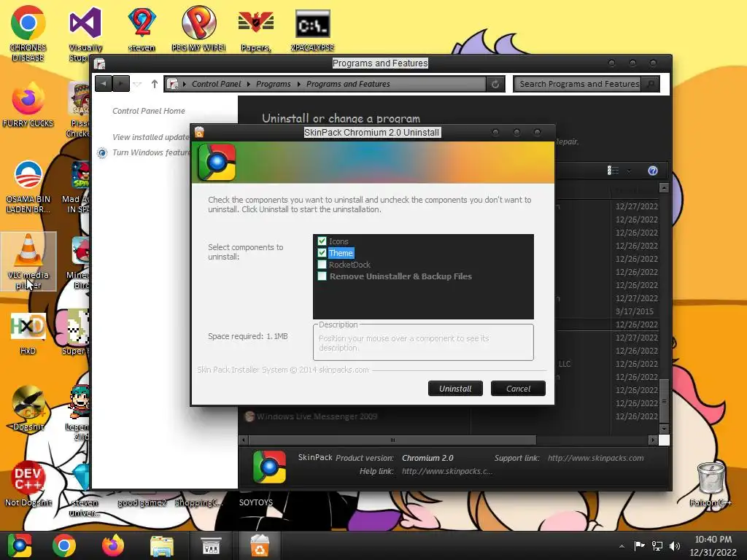Click the network icon in system tray
Image resolution: width=747 pixels, height=560 pixels.
coord(657,546)
